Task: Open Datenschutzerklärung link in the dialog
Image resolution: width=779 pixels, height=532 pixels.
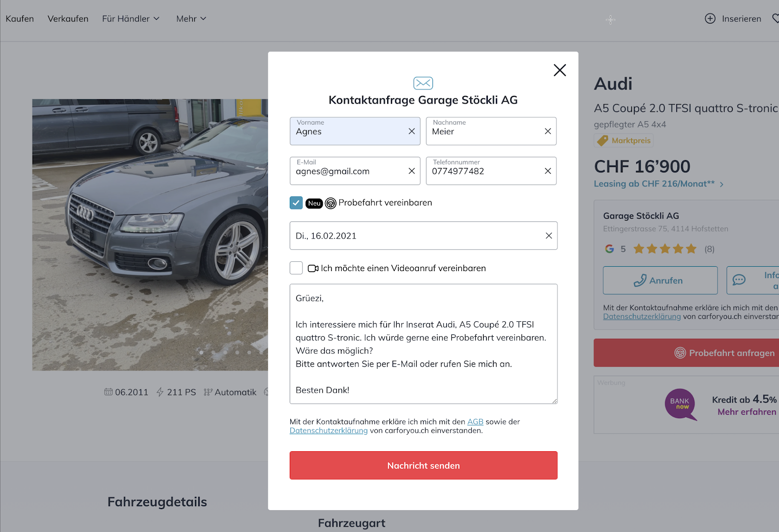Action: 329,431
